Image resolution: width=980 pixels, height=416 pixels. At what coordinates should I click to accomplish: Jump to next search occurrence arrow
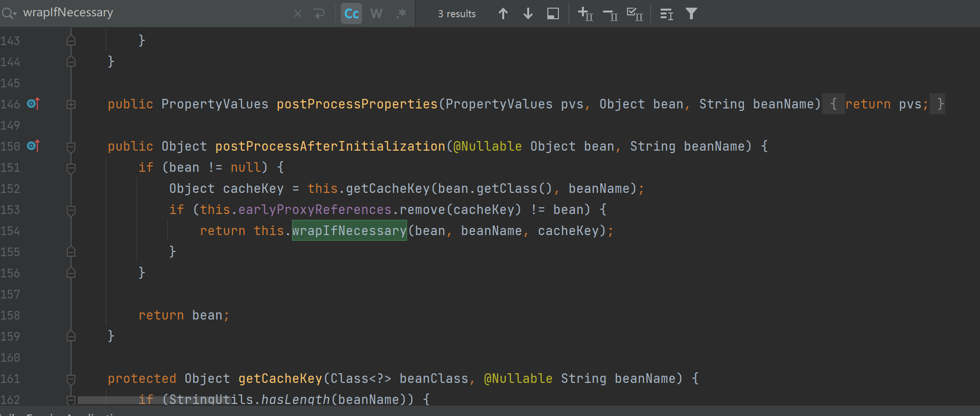tap(528, 14)
